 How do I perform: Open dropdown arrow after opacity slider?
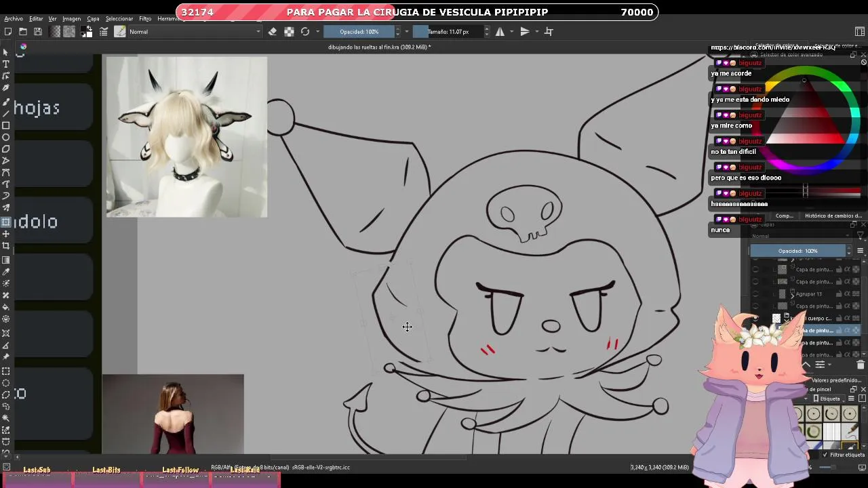coord(406,31)
